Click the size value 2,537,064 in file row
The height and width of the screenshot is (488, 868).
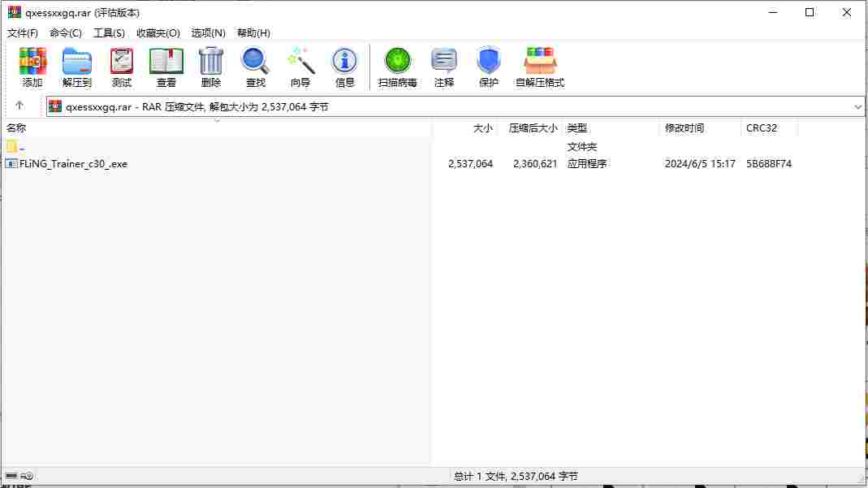(470, 164)
